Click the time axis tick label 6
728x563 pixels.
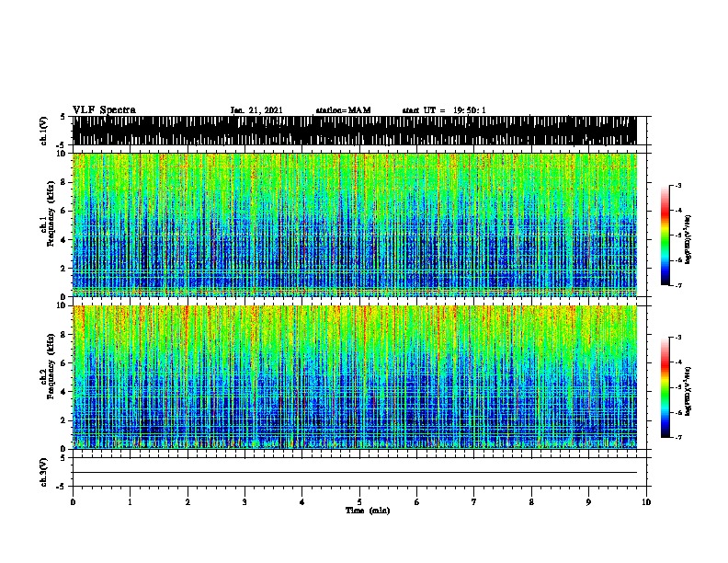click(x=417, y=502)
